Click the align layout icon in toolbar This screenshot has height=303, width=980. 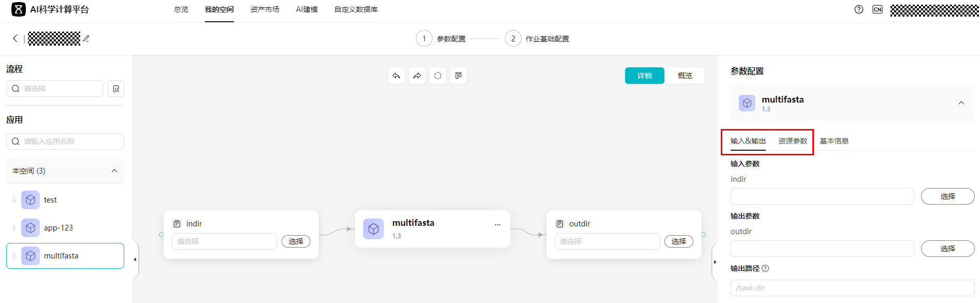pos(458,76)
